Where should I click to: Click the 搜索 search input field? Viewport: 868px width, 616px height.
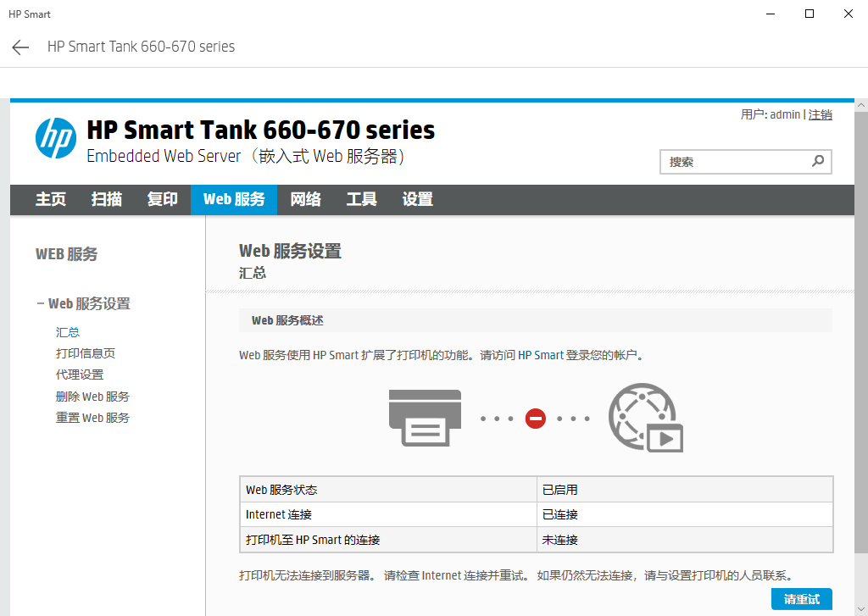(x=729, y=160)
